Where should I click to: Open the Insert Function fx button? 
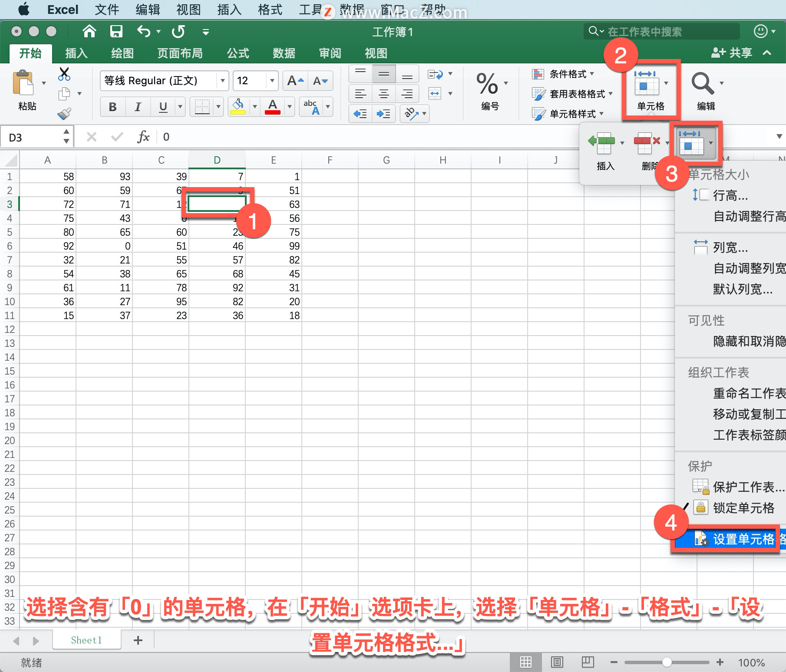[x=143, y=137]
